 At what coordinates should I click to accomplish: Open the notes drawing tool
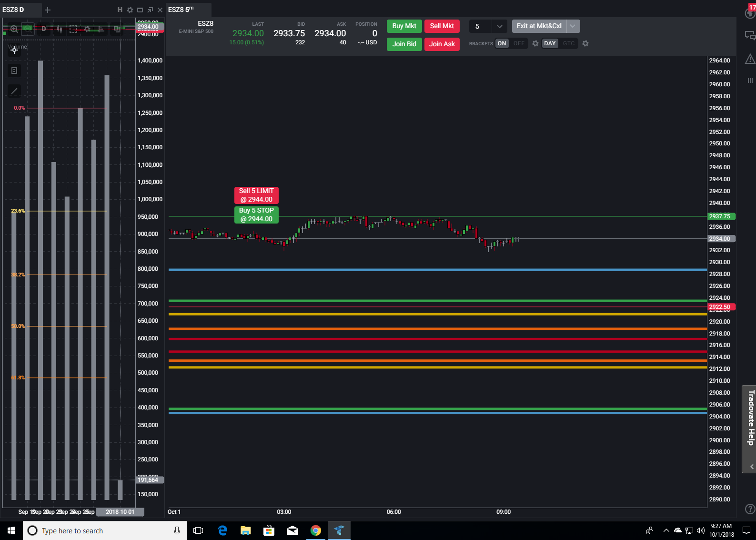(x=14, y=71)
